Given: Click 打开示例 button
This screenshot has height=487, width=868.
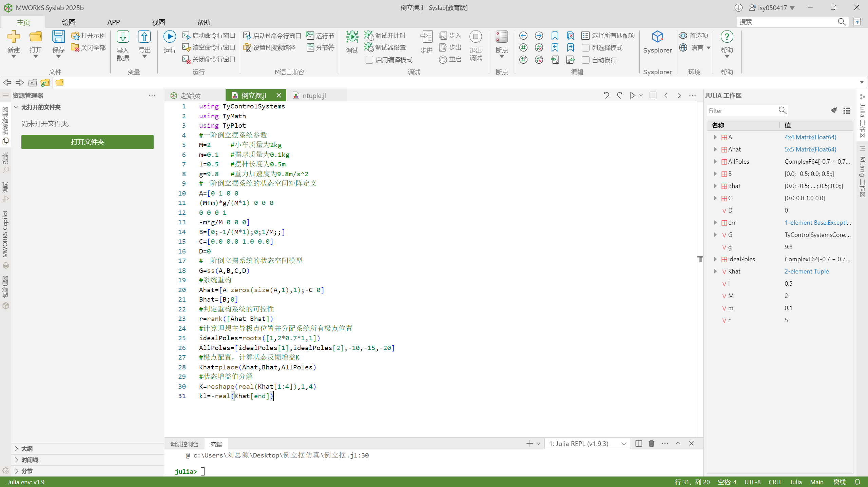Looking at the screenshot, I should pyautogui.click(x=89, y=36).
